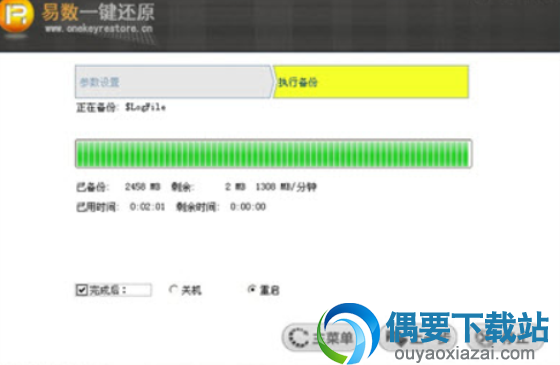Click the input box beside 完成后
The height and width of the screenshot is (365, 560).
139,290
